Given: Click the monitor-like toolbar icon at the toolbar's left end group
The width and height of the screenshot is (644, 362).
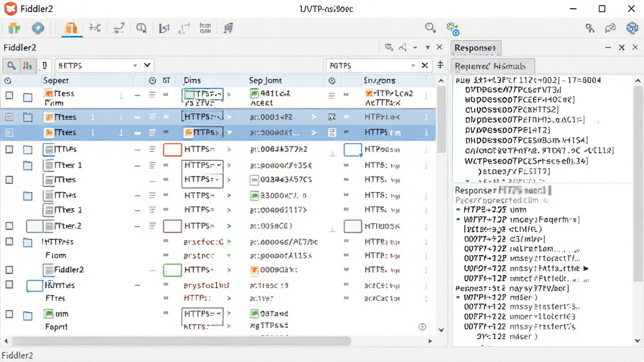Looking at the screenshot, I should (228, 28).
